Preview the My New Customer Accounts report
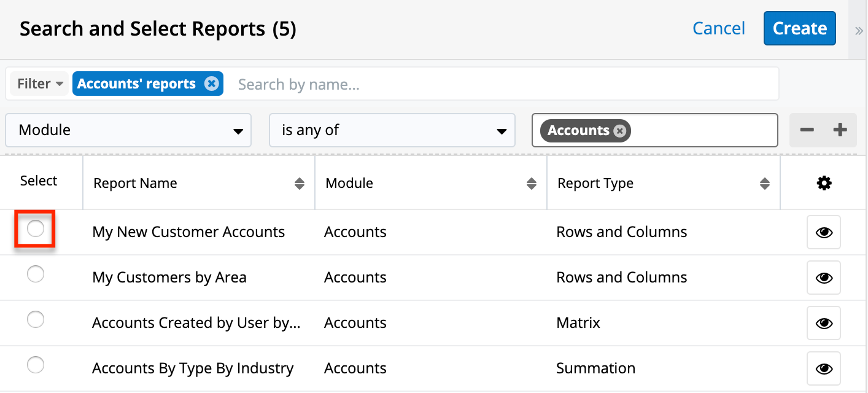 click(x=823, y=232)
